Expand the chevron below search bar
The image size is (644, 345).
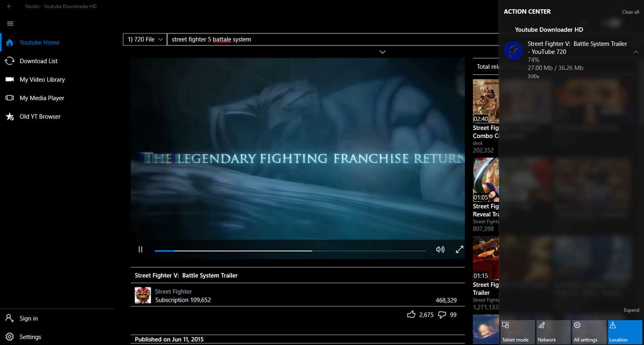click(382, 52)
